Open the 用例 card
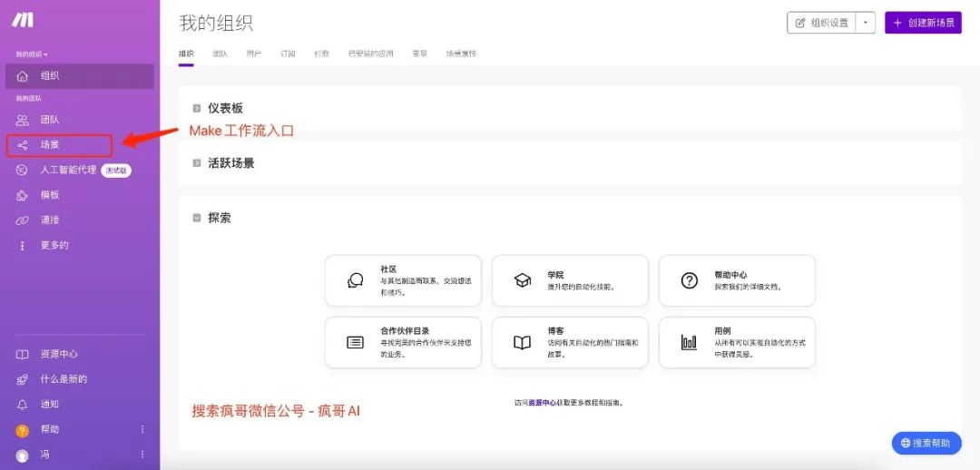 (x=737, y=342)
